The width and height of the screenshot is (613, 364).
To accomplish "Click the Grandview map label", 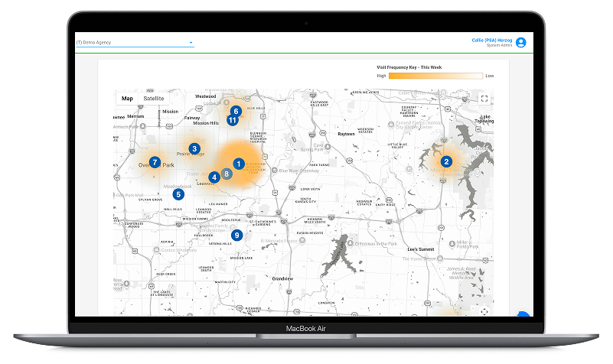I will click(282, 278).
